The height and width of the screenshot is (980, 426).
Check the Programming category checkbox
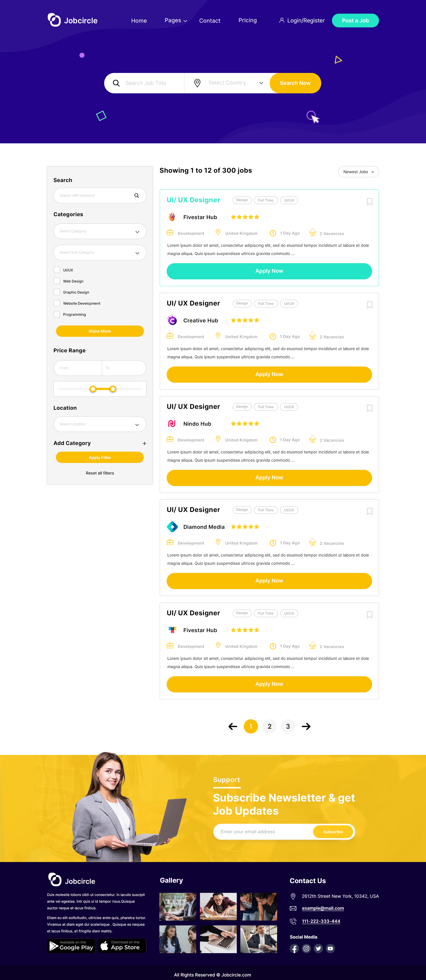click(57, 314)
